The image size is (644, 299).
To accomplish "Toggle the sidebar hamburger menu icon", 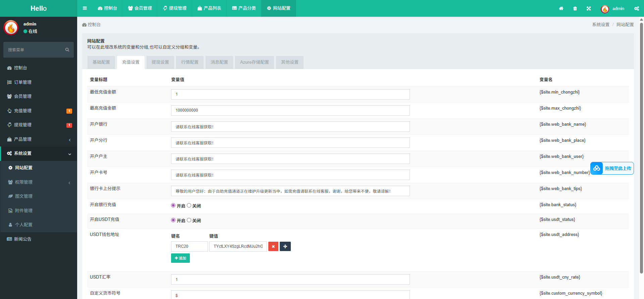I will coord(85,8).
